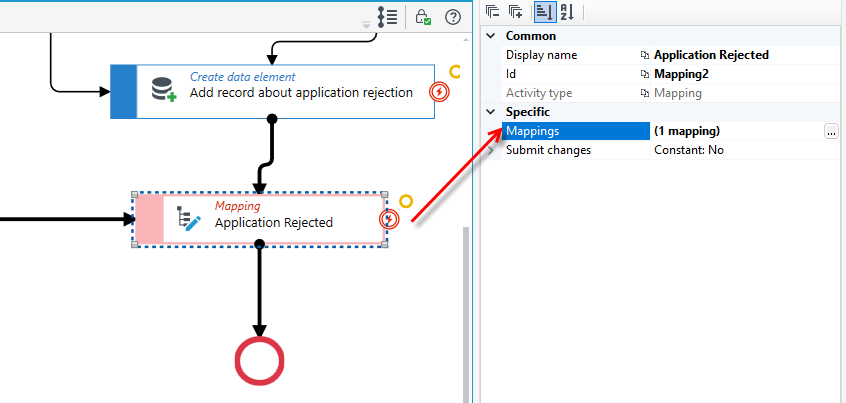Click the Create data element type label
Viewport: 846px width, 403px height.
point(242,77)
